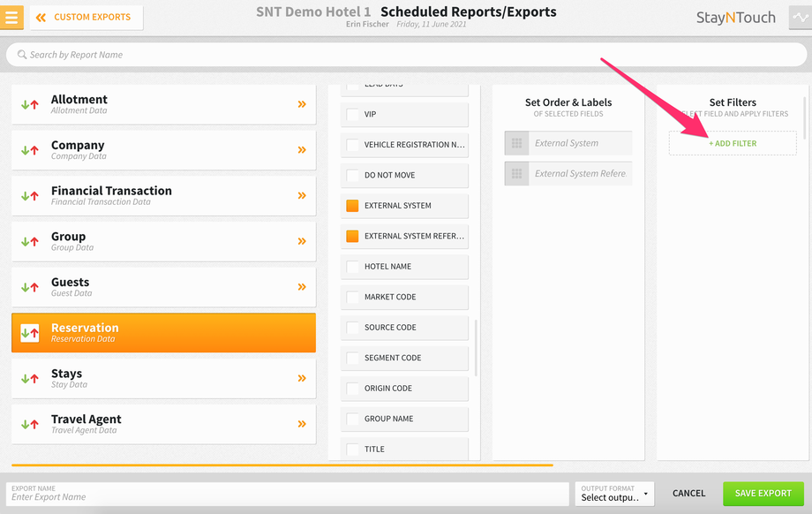Check the Origin Code checkbox

[x=352, y=389]
